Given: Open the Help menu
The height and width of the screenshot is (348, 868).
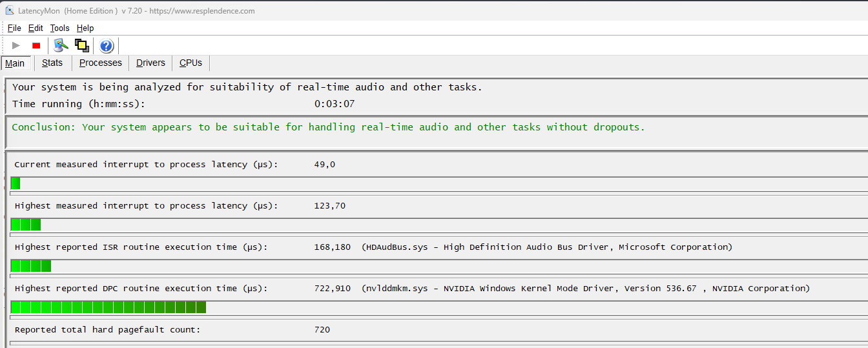Looking at the screenshot, I should point(85,28).
